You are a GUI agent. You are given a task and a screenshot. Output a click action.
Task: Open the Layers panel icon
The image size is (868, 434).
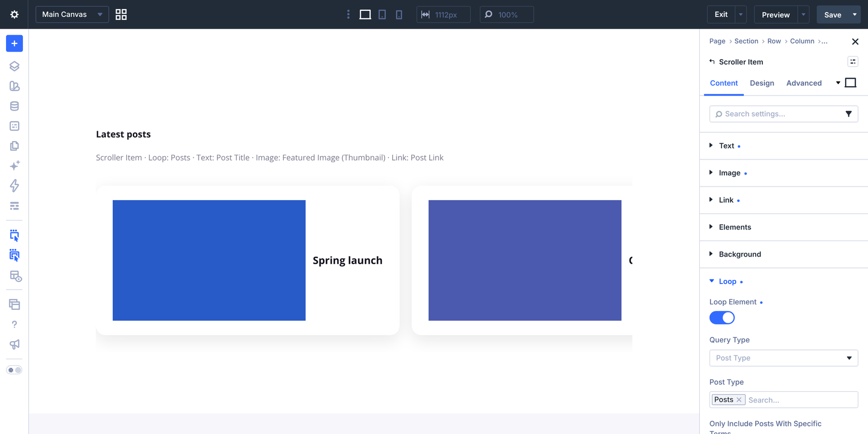(15, 66)
